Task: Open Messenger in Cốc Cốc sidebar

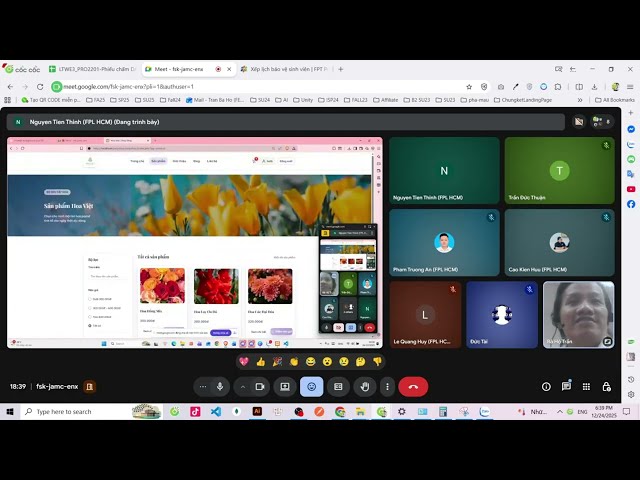Action: tap(631, 129)
